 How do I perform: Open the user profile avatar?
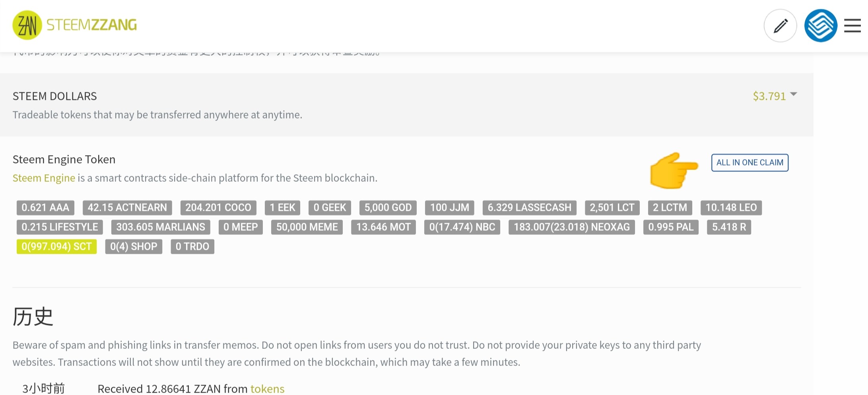click(x=821, y=26)
